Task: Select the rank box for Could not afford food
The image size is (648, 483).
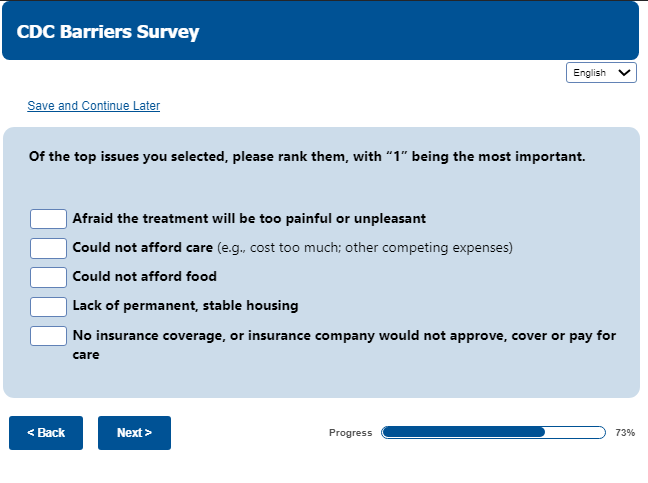Action: pyautogui.click(x=48, y=277)
